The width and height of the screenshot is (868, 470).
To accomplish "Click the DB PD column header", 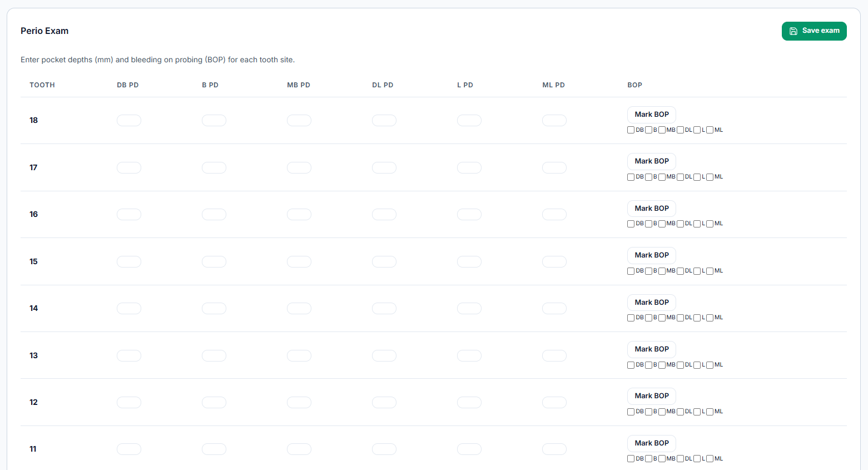I will (x=128, y=85).
